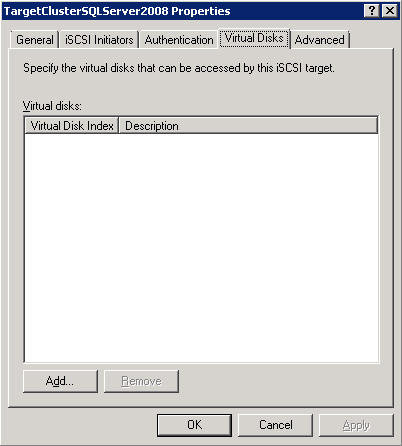Viewport: 402px width, 446px height.
Task: Close the TargetClusterSQLServer2008 Properties dialog
Action: pos(389,11)
